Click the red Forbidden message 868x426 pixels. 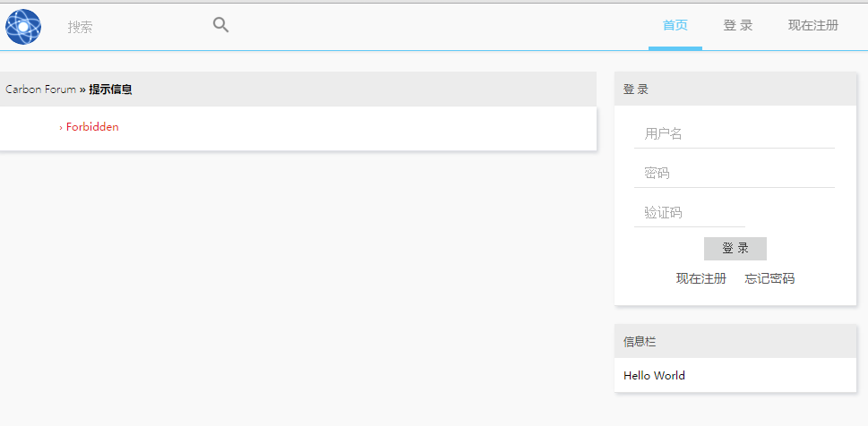92,127
